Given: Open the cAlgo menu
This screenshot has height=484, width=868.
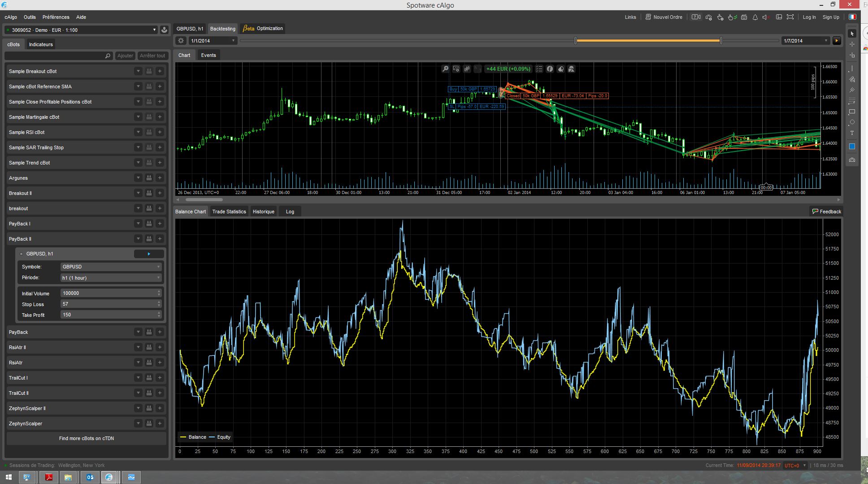Looking at the screenshot, I should [x=11, y=17].
